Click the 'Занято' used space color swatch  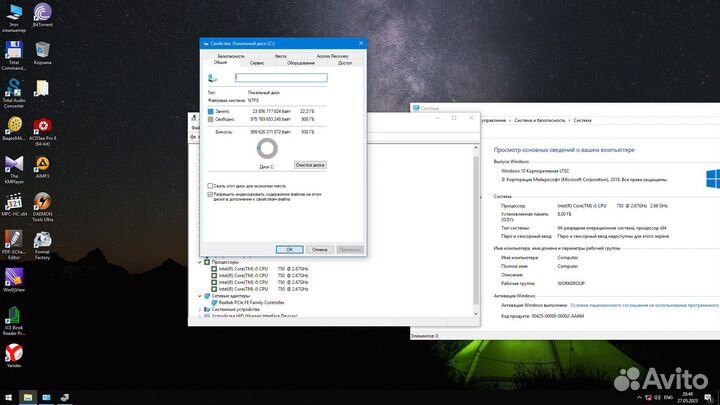click(x=211, y=111)
